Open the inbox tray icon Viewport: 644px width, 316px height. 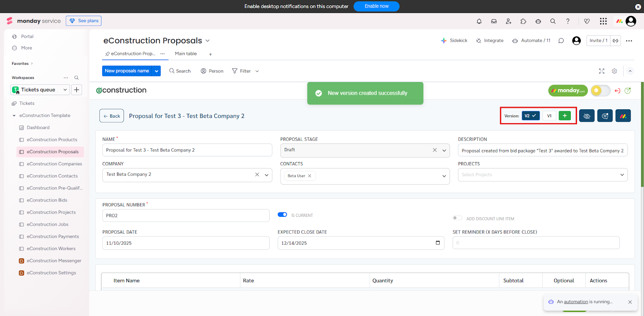pos(494,21)
